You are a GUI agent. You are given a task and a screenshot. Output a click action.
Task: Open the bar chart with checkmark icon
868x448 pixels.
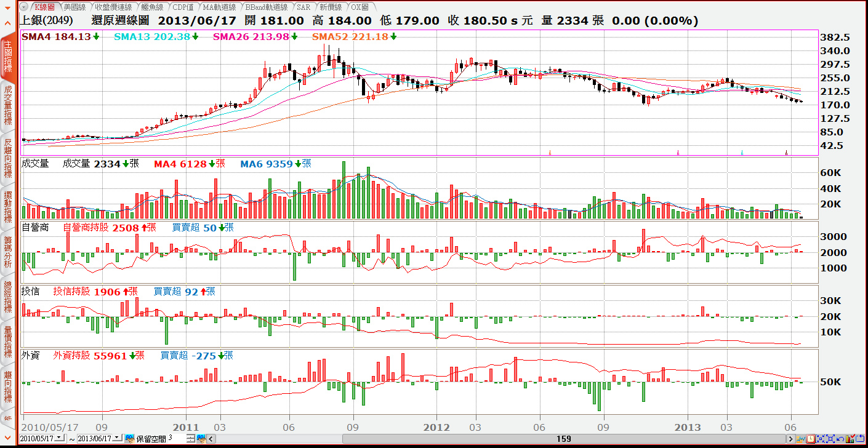[x=850, y=439]
